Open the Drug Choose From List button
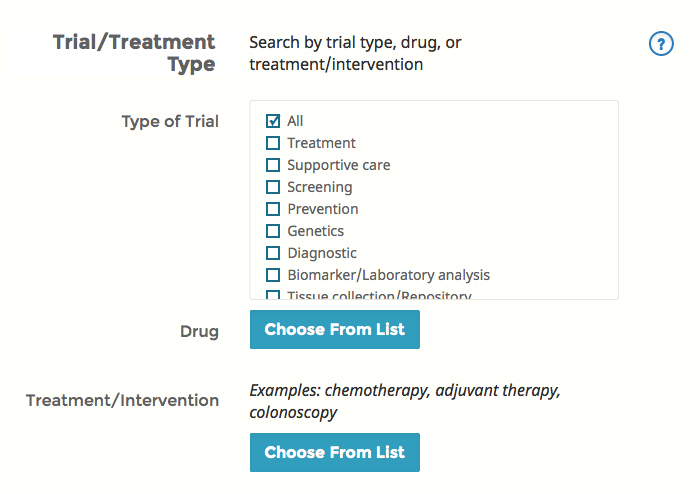The width and height of the screenshot is (700, 494). tap(334, 330)
